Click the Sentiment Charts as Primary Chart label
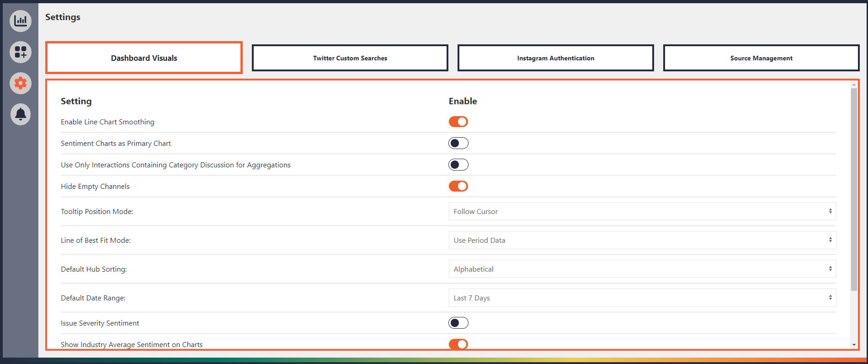The image size is (868, 364). click(116, 143)
